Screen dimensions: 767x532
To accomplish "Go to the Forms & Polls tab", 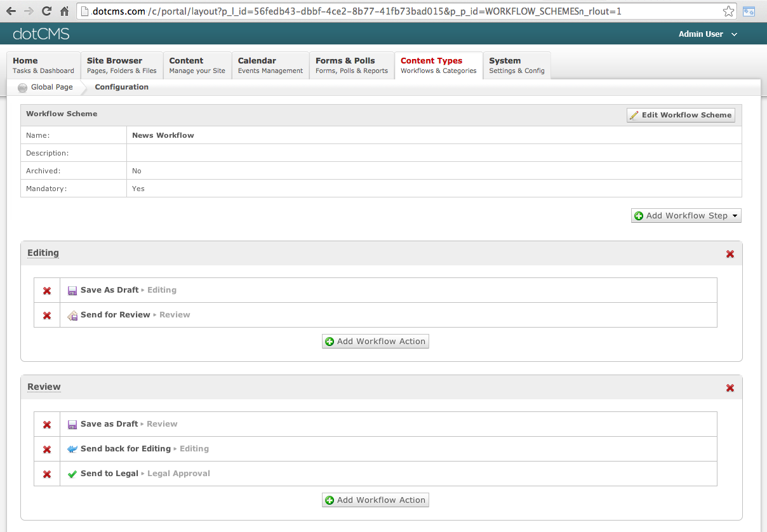I will coord(351,65).
